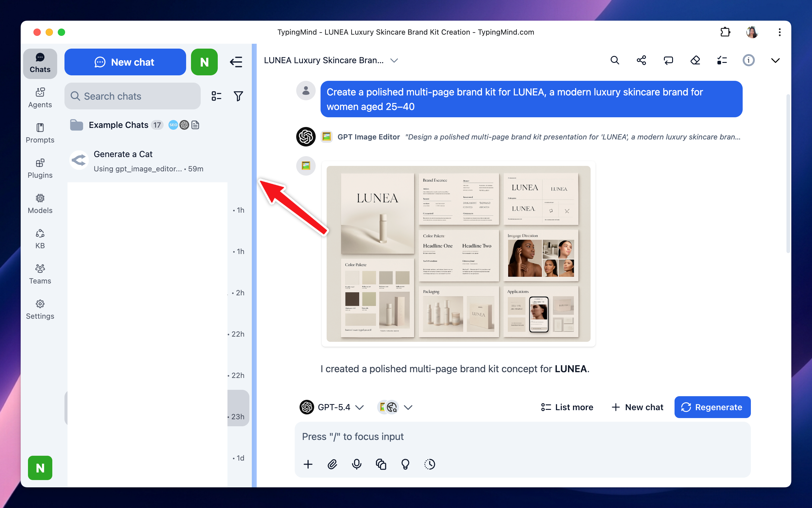Start a New chat from the composer bar
The height and width of the screenshot is (508, 812).
coord(637,407)
